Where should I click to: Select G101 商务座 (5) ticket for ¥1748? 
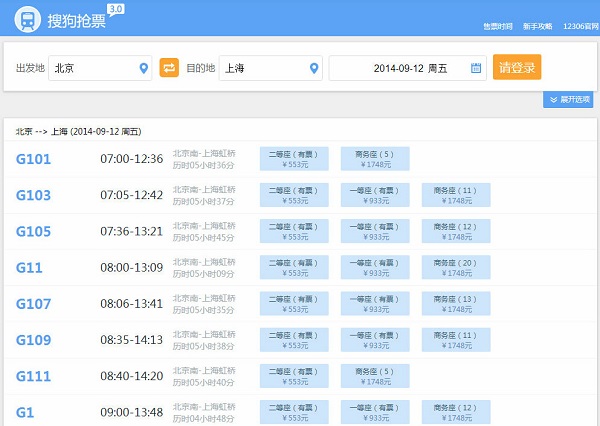(x=375, y=159)
